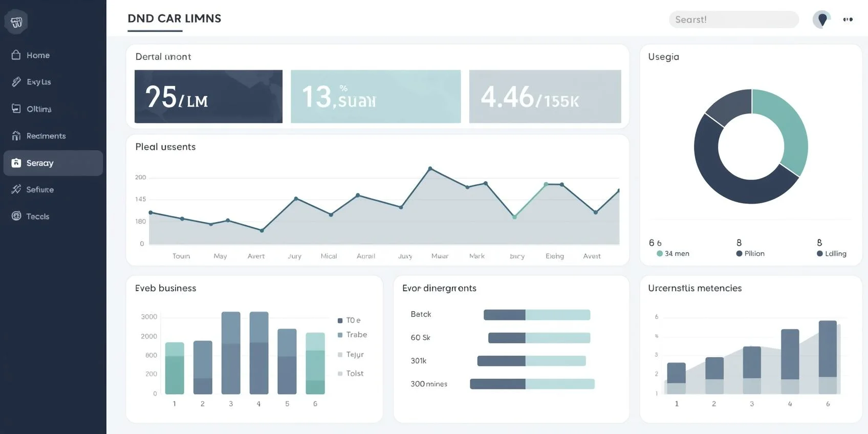Click the Oltims sidebar icon
The image size is (868, 434).
(16, 108)
